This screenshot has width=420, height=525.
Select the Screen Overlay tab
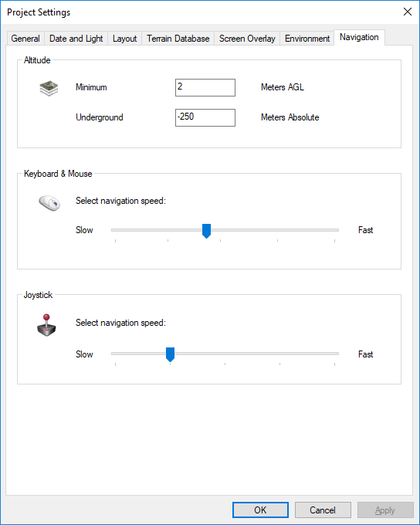point(247,39)
